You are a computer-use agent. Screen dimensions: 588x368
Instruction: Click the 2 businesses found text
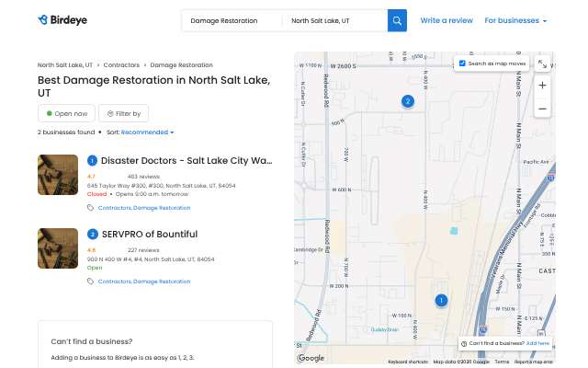[x=66, y=132]
